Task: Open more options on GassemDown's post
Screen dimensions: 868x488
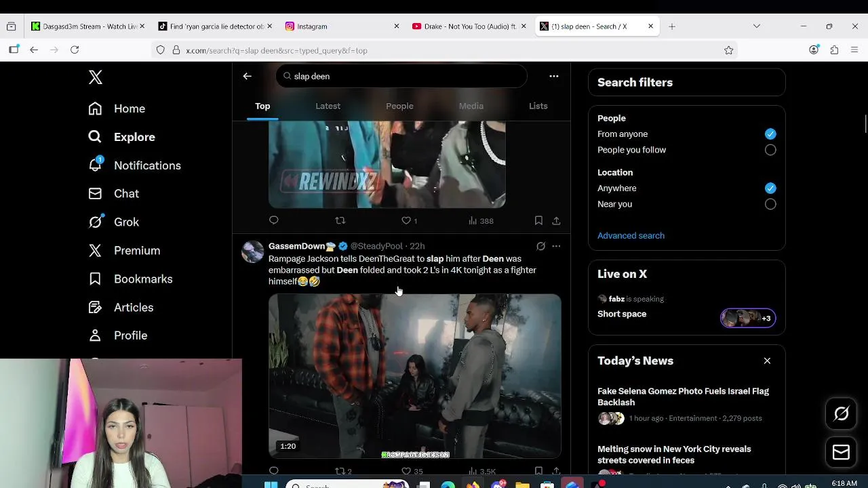Action: 556,246
